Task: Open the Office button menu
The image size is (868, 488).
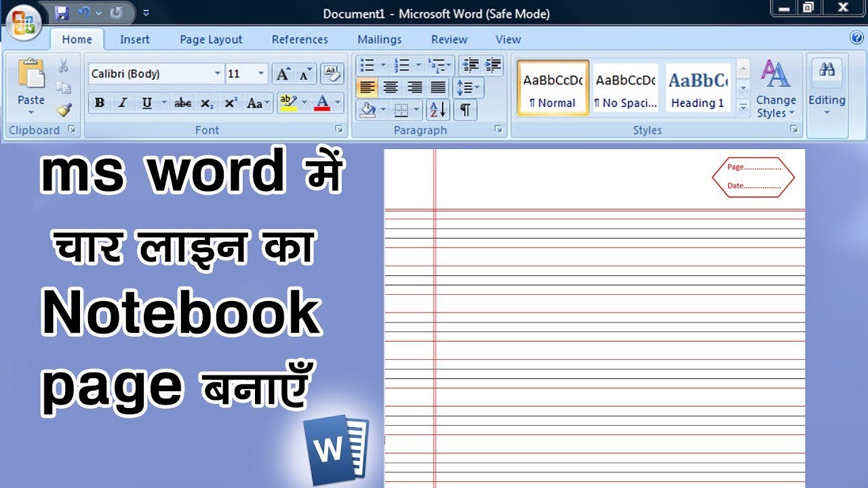Action: (22, 23)
